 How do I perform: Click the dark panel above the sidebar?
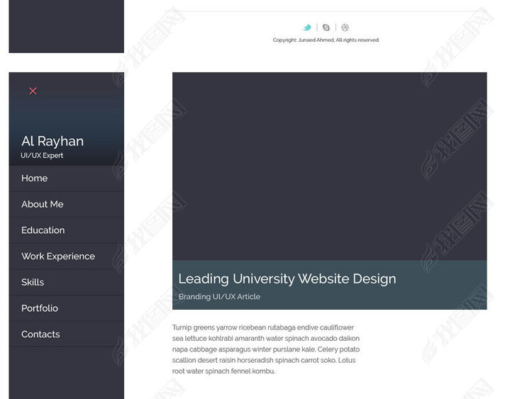[x=66, y=26]
